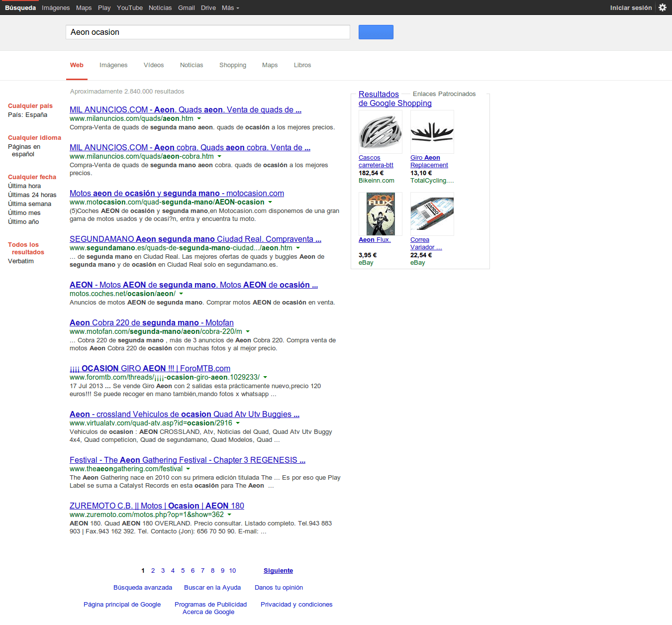Click into the search box with Aeon ocasion

pyautogui.click(x=208, y=32)
